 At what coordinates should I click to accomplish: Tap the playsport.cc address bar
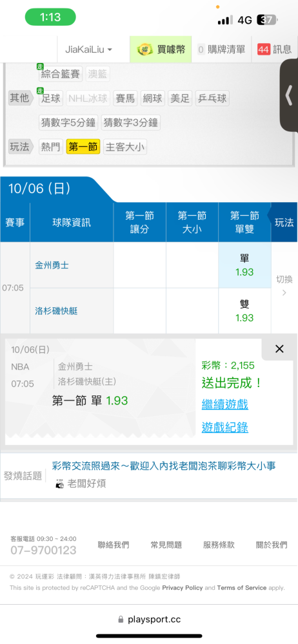[149, 620]
